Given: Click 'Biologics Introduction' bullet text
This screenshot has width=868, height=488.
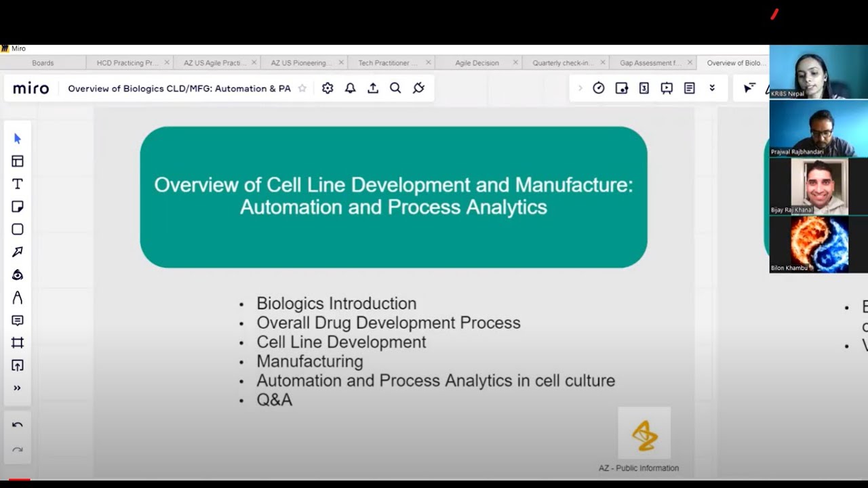Looking at the screenshot, I should pyautogui.click(x=336, y=304).
